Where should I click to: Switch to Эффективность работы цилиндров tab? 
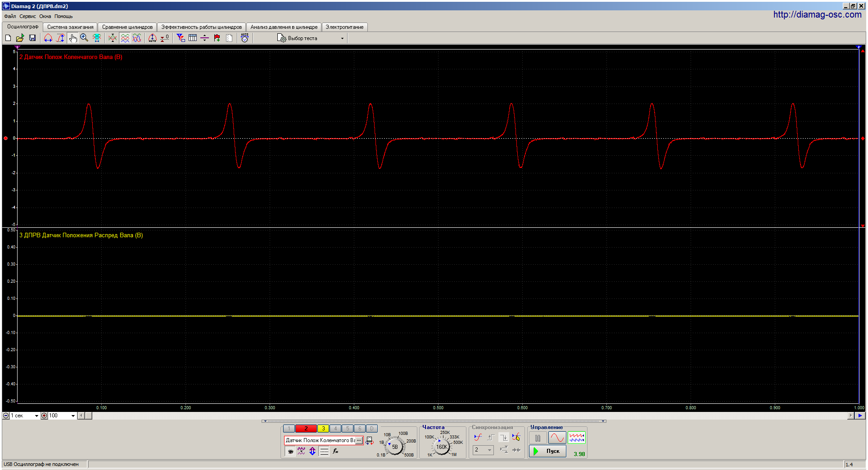pos(202,27)
